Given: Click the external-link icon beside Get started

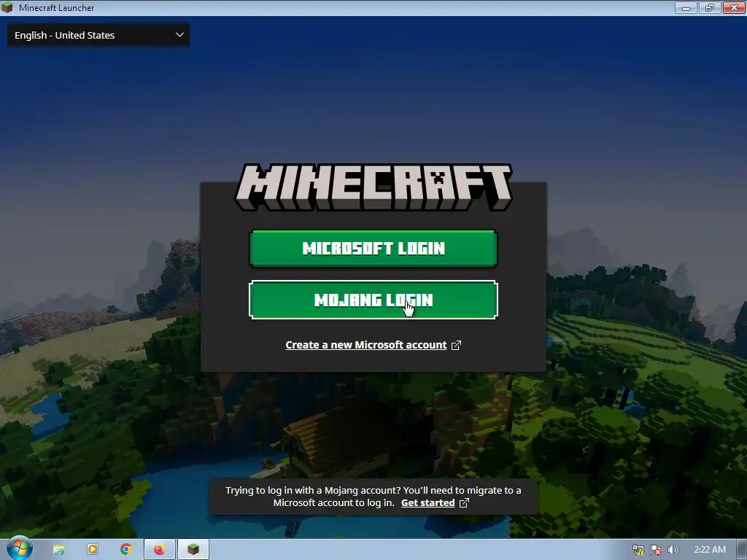Looking at the screenshot, I should point(464,503).
